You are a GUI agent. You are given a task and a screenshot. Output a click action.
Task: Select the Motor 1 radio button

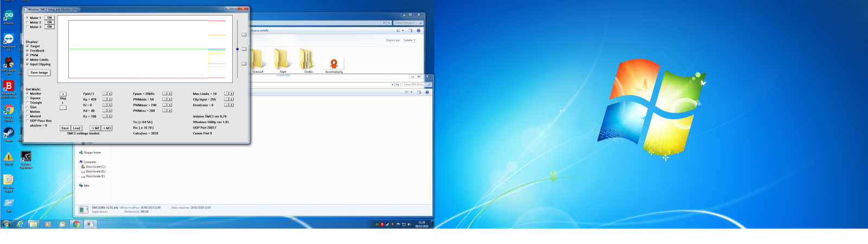tap(28, 18)
